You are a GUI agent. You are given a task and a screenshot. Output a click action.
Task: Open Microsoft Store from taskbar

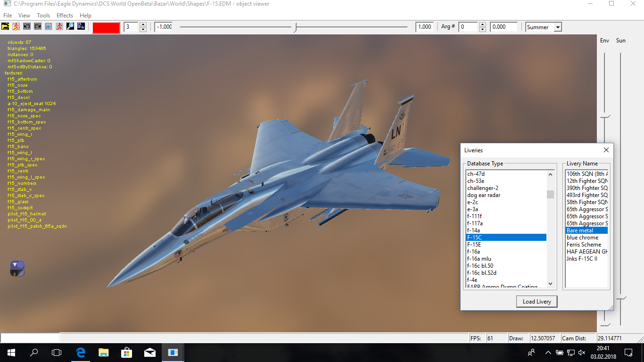pos(126,352)
